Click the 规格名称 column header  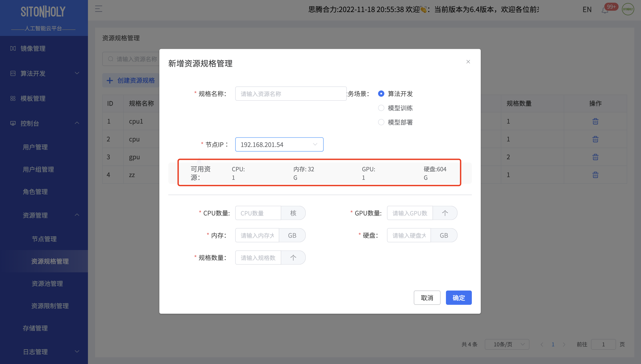pos(141,103)
